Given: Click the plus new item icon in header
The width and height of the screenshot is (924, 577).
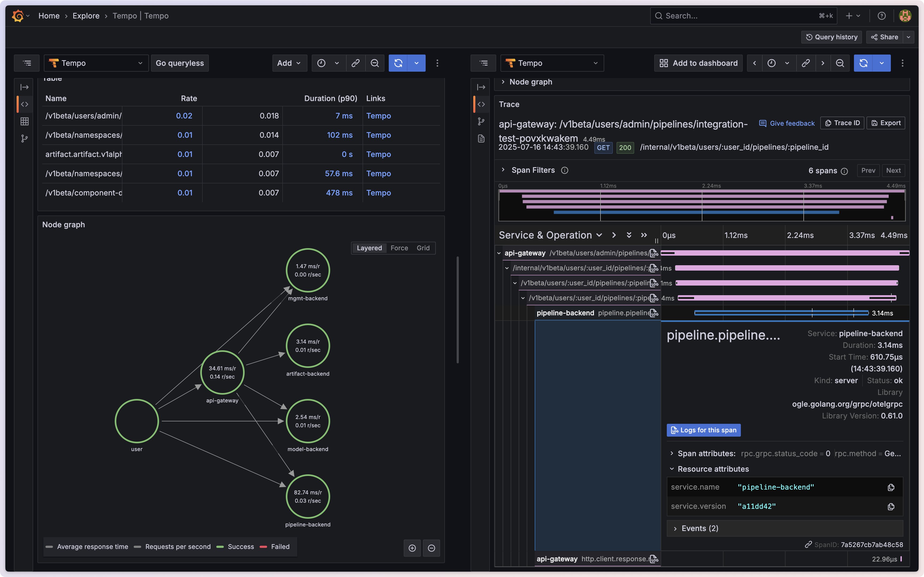Looking at the screenshot, I should tap(849, 16).
